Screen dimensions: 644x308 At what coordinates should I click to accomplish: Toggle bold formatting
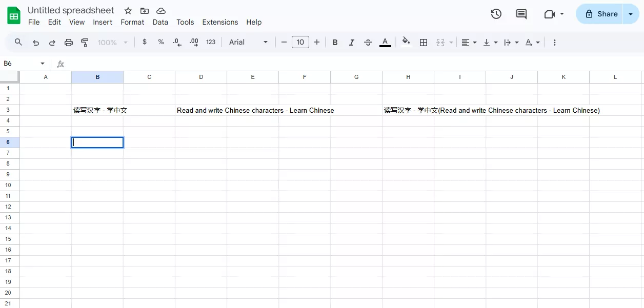click(x=335, y=43)
